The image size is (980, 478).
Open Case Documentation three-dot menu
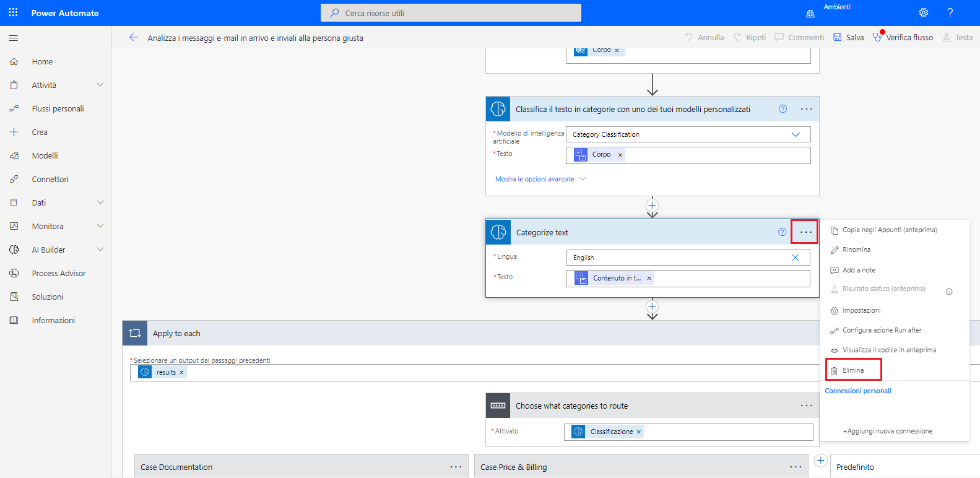[x=456, y=467]
